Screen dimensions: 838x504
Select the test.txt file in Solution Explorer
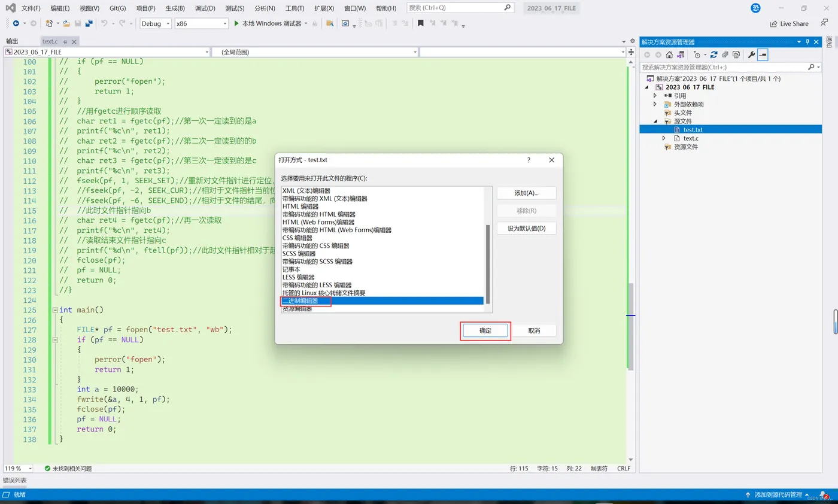point(693,129)
